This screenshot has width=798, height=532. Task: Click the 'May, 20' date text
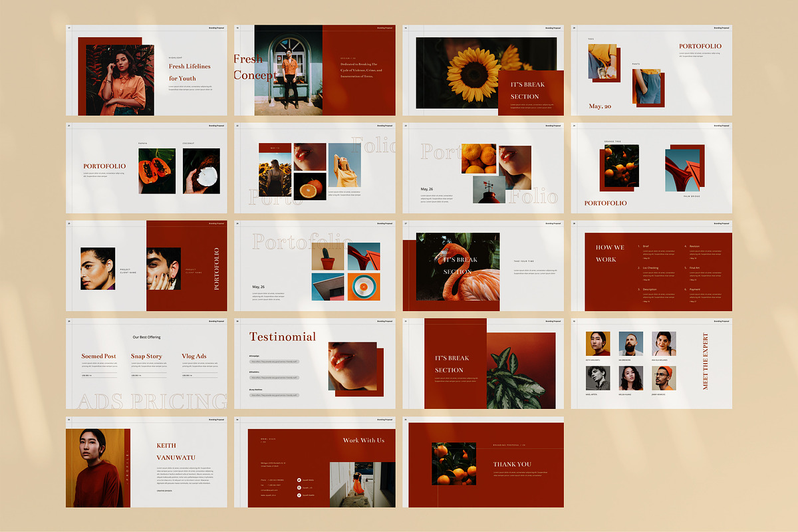pyautogui.click(x=600, y=106)
